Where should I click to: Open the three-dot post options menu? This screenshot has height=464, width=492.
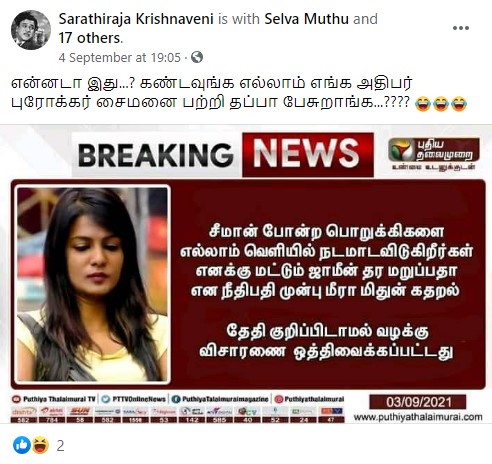tap(461, 28)
